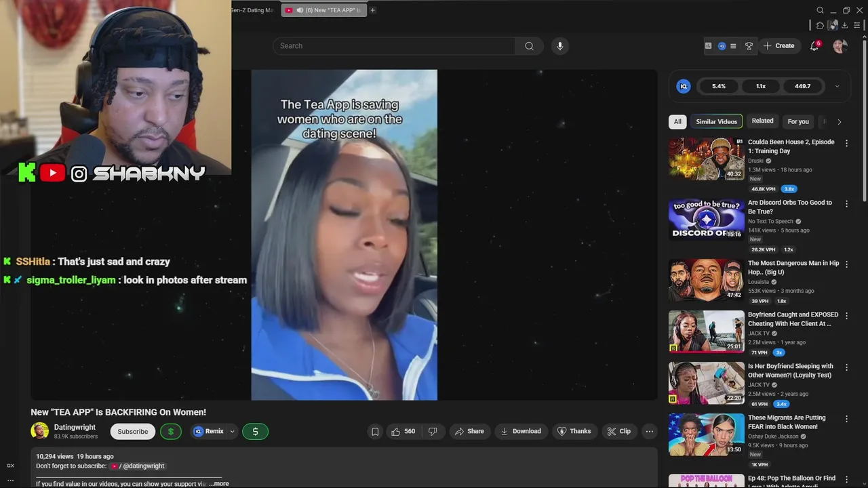Open the Remix dropdown arrow
This screenshot has height=488, width=868.
click(x=232, y=431)
